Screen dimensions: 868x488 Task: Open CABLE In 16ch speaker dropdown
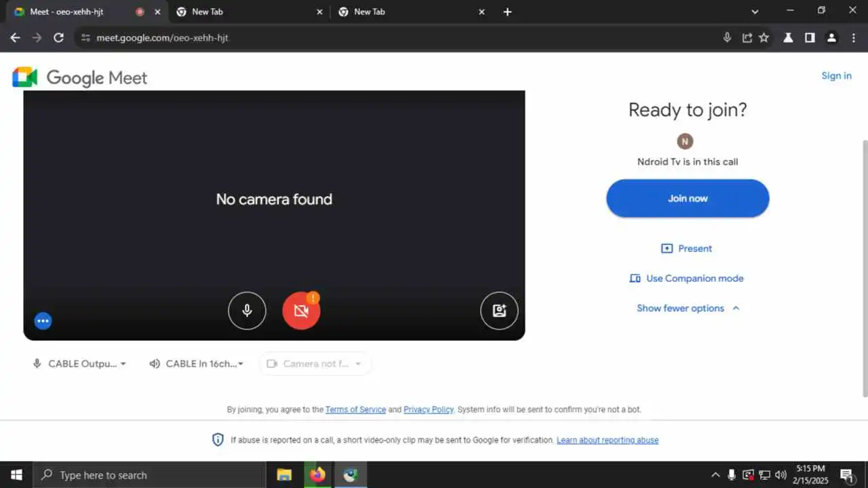point(196,364)
